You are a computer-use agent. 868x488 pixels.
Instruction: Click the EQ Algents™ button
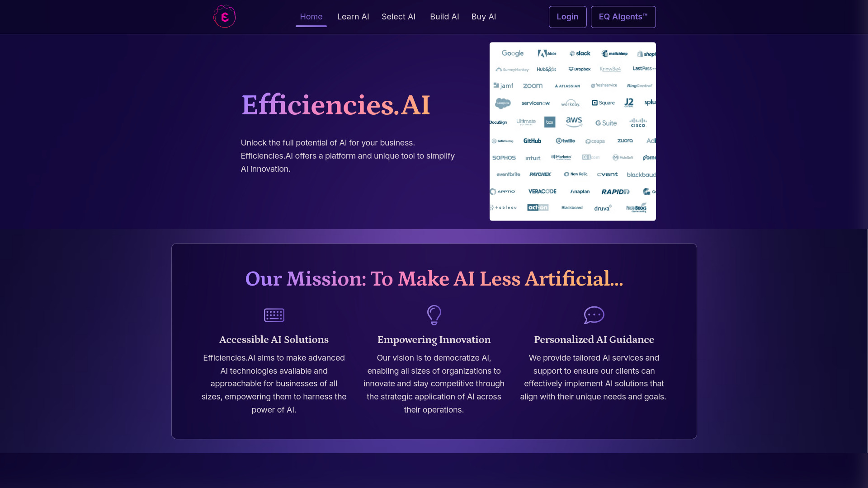[x=623, y=17]
